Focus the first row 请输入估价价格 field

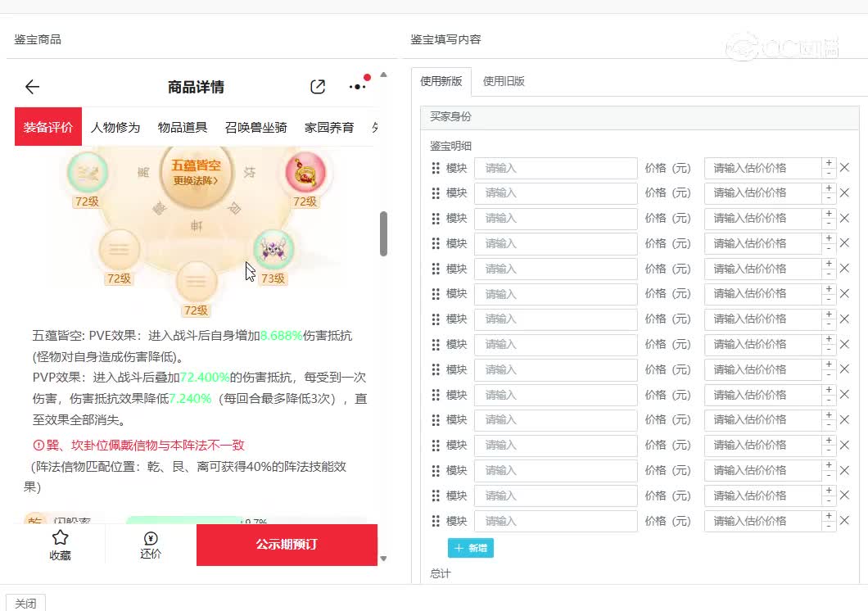[x=763, y=168]
